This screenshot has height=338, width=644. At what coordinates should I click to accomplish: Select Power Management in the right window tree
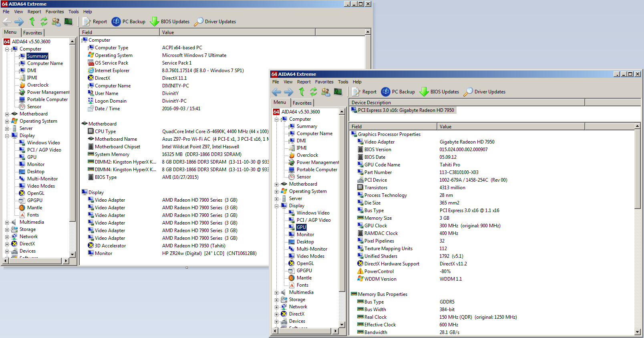tap(318, 162)
